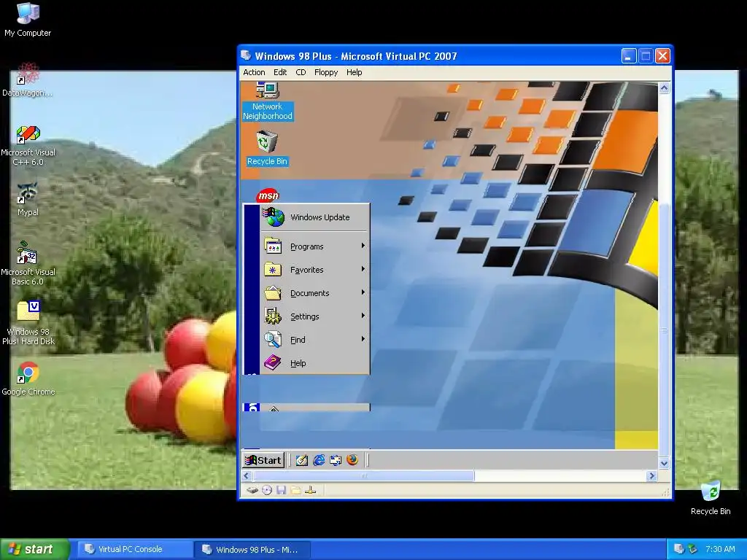Click the network adapter status icon

pyautogui.click(x=310, y=490)
